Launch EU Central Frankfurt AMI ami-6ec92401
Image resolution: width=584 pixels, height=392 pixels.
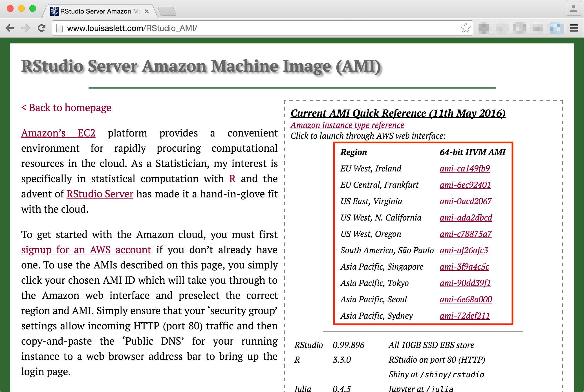tap(465, 185)
